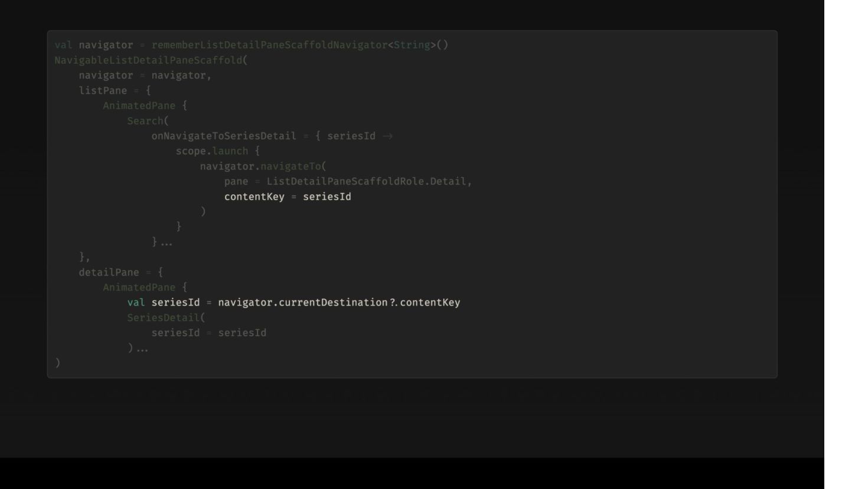Click the val seriesId declaration

click(x=164, y=302)
